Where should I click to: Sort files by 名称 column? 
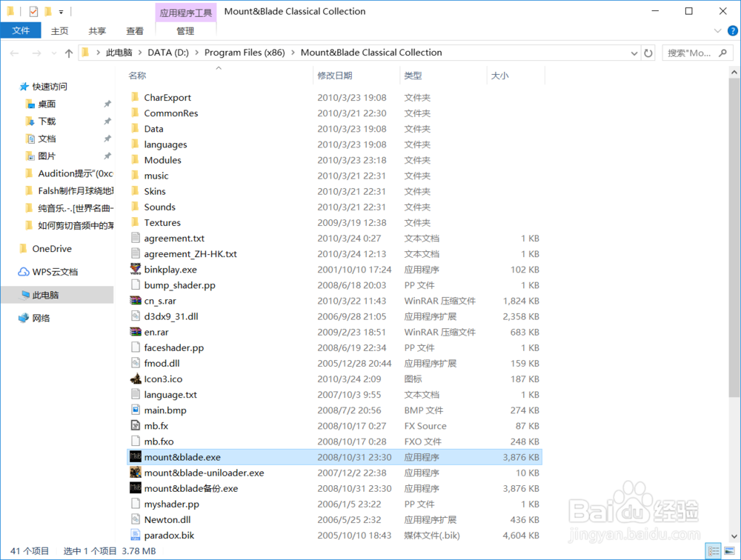(137, 76)
